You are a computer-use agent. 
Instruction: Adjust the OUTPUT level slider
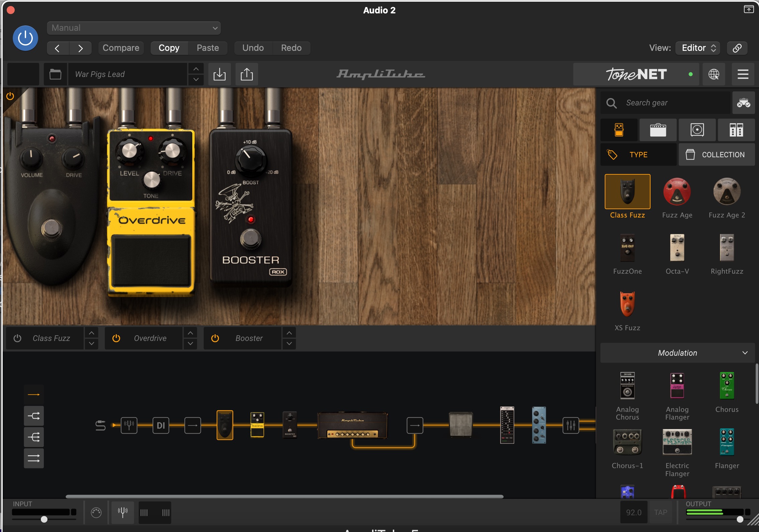(740, 519)
